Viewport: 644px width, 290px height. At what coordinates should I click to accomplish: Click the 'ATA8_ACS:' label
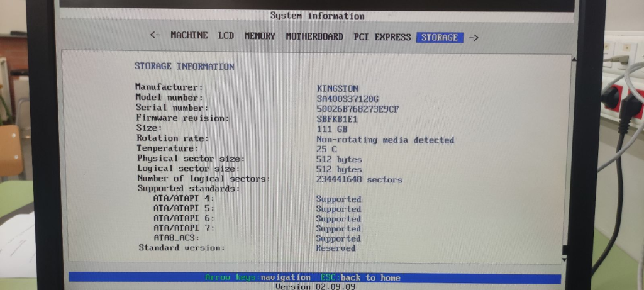pos(176,237)
